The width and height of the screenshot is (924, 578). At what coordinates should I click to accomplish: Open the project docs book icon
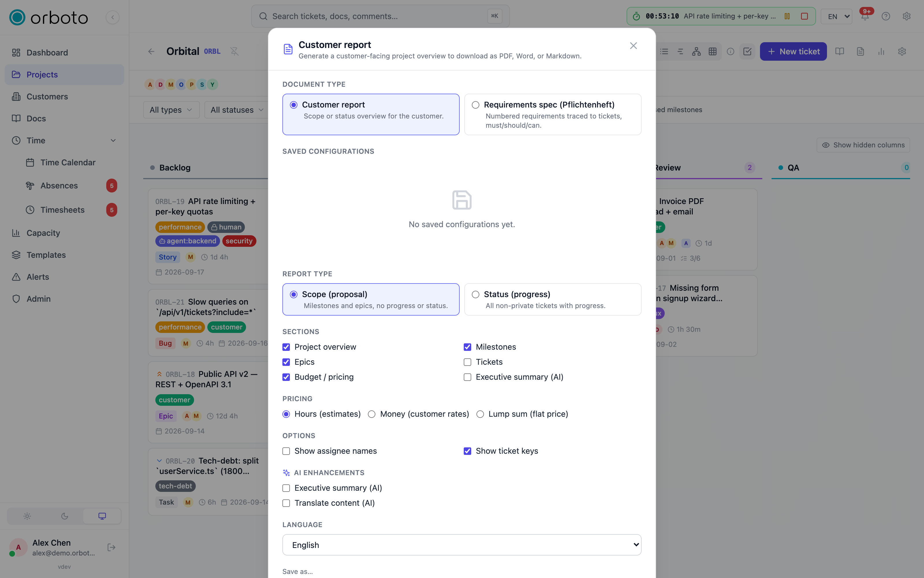(x=840, y=51)
